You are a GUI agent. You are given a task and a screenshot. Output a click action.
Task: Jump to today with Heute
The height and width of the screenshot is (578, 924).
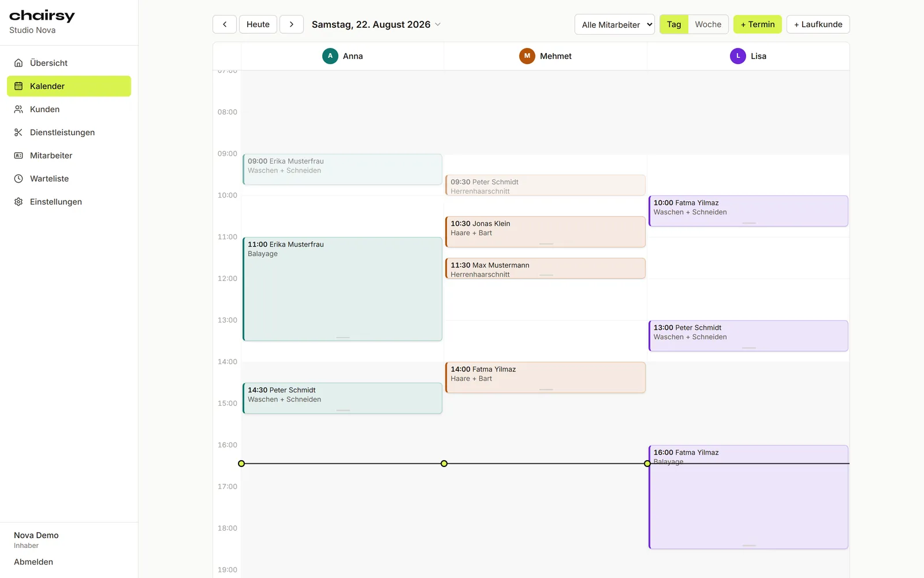[258, 24]
